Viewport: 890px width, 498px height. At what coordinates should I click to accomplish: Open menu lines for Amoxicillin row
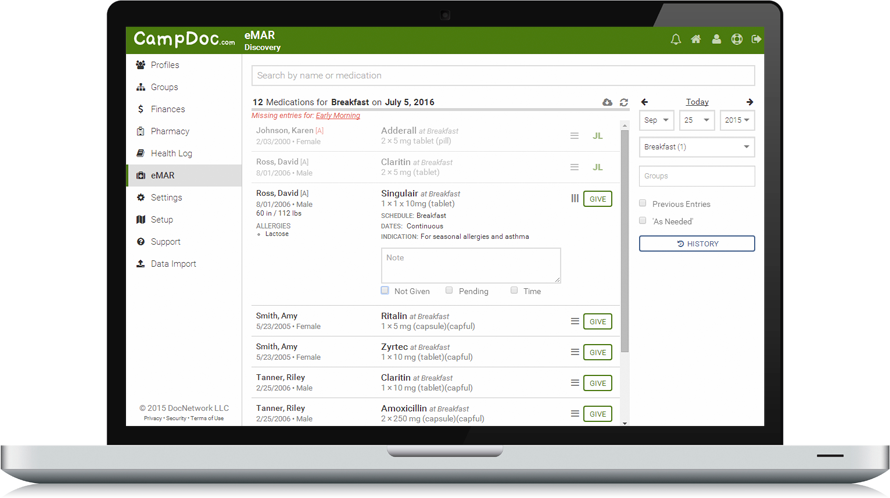(x=575, y=413)
